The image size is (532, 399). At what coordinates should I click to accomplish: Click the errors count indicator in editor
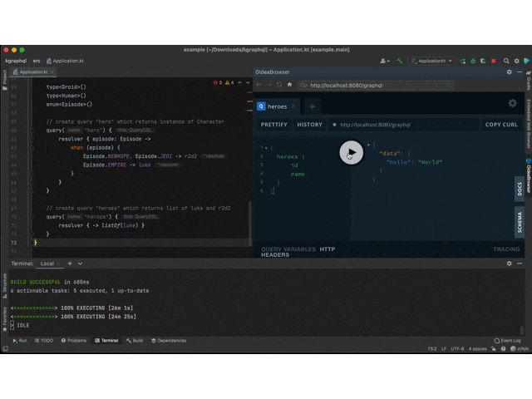(218, 82)
